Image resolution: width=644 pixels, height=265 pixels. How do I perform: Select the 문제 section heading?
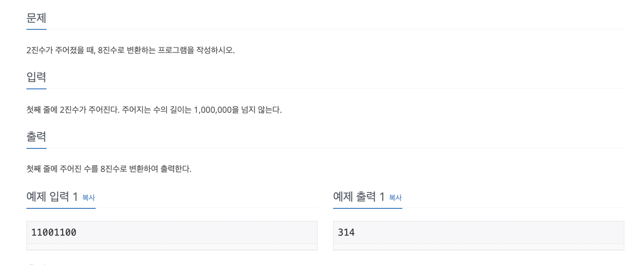tap(36, 18)
